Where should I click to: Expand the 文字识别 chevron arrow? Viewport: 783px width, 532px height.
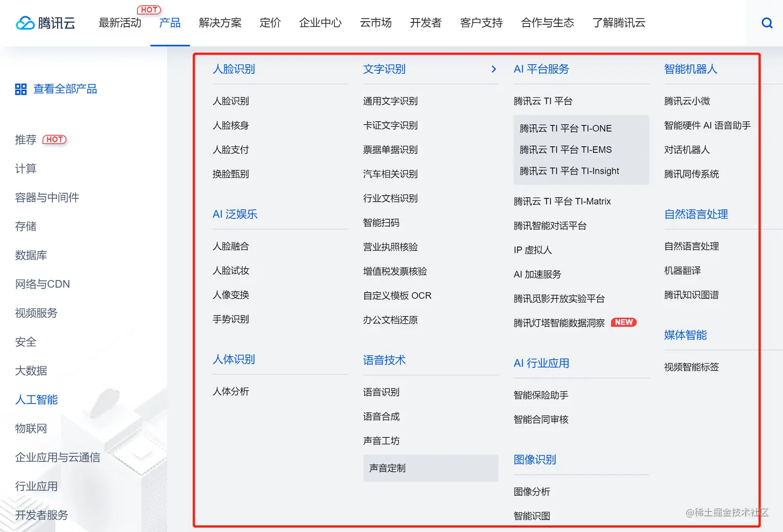point(494,69)
